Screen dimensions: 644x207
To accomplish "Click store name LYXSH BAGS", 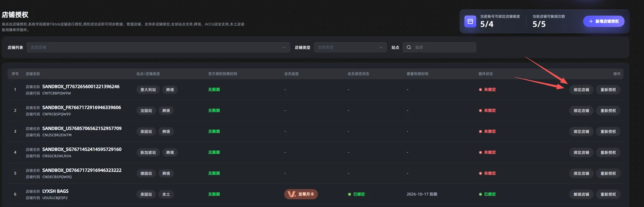I will point(55,191).
